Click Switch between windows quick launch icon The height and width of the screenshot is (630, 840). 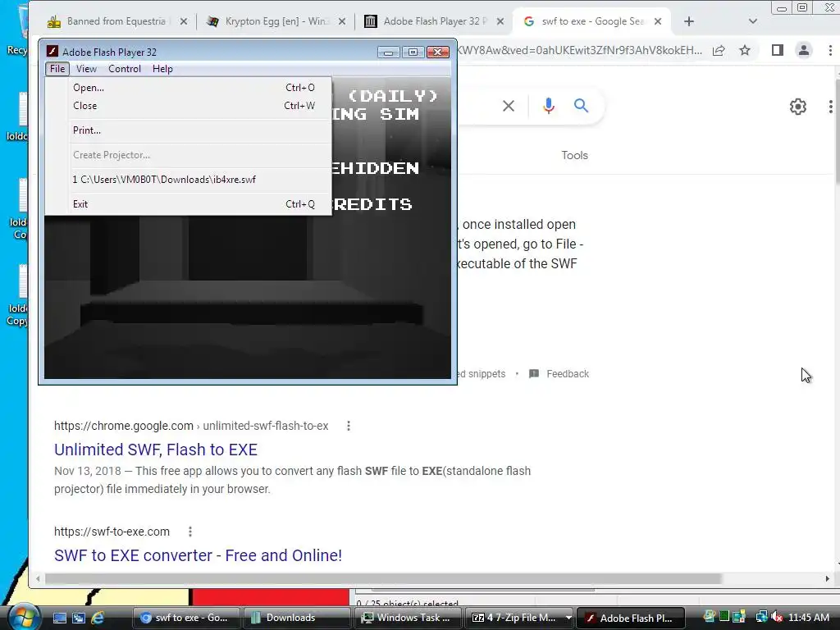coord(78,618)
